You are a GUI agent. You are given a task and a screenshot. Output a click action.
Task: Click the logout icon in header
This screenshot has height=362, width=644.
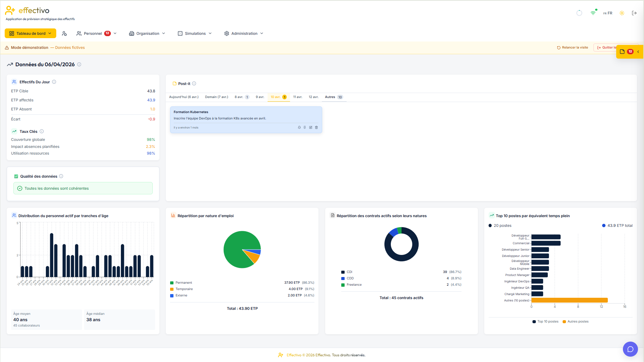pyautogui.click(x=634, y=13)
